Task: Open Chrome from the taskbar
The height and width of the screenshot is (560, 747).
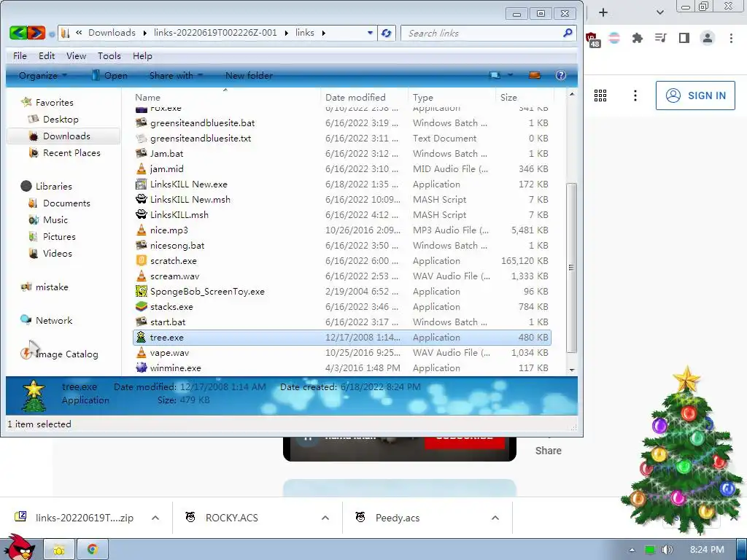Action: coord(93,550)
